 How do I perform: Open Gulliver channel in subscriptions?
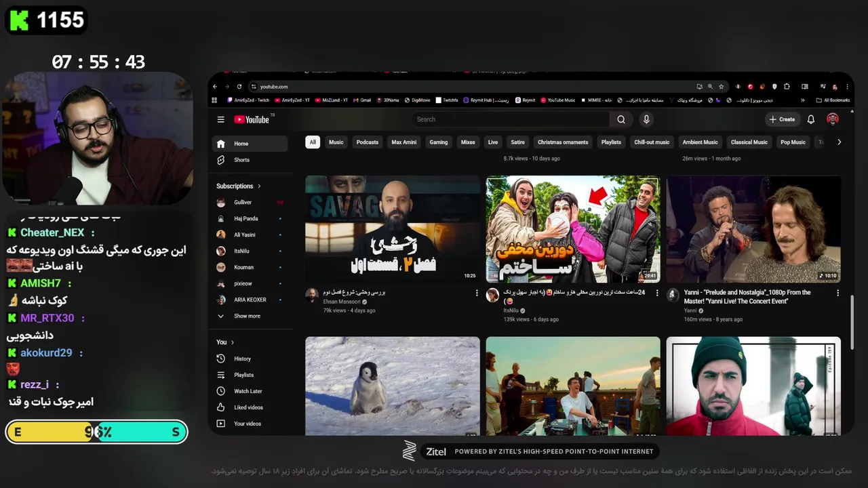pyautogui.click(x=250, y=203)
